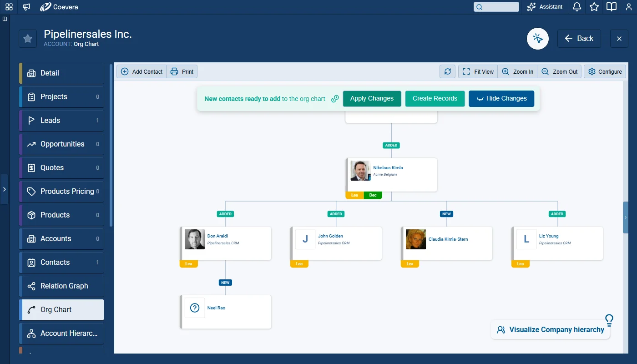This screenshot has width=637, height=364.
Task: Click the Don Araldi name
Action: coord(217,236)
